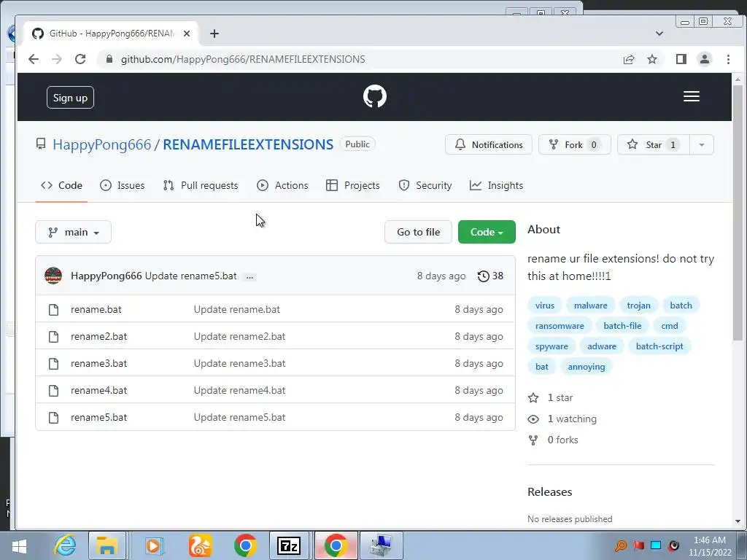Viewport: 747px width, 560px height.
Task: Click the file icon beside rename5.bat
Action: [x=54, y=418]
